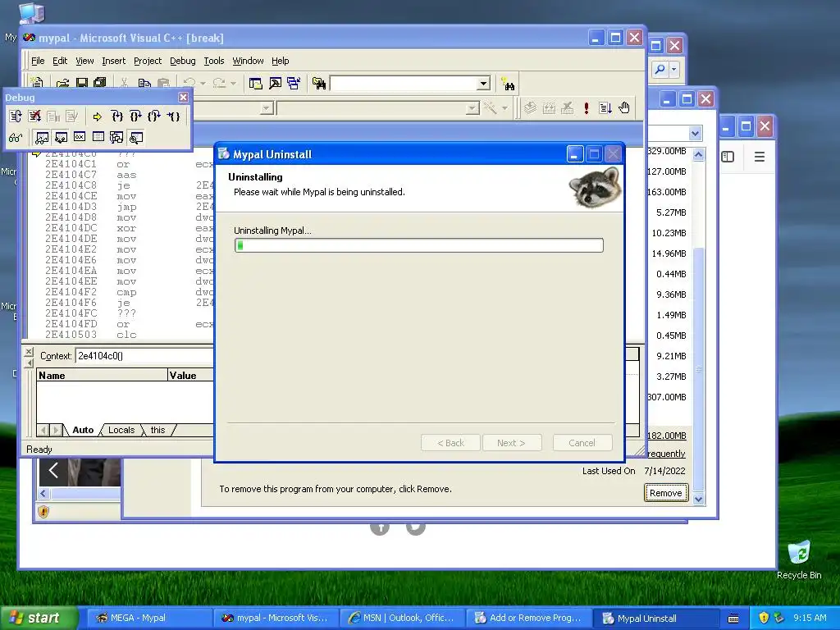Click the binoculars Search icon
840x630 pixels.
pyautogui.click(x=508, y=84)
